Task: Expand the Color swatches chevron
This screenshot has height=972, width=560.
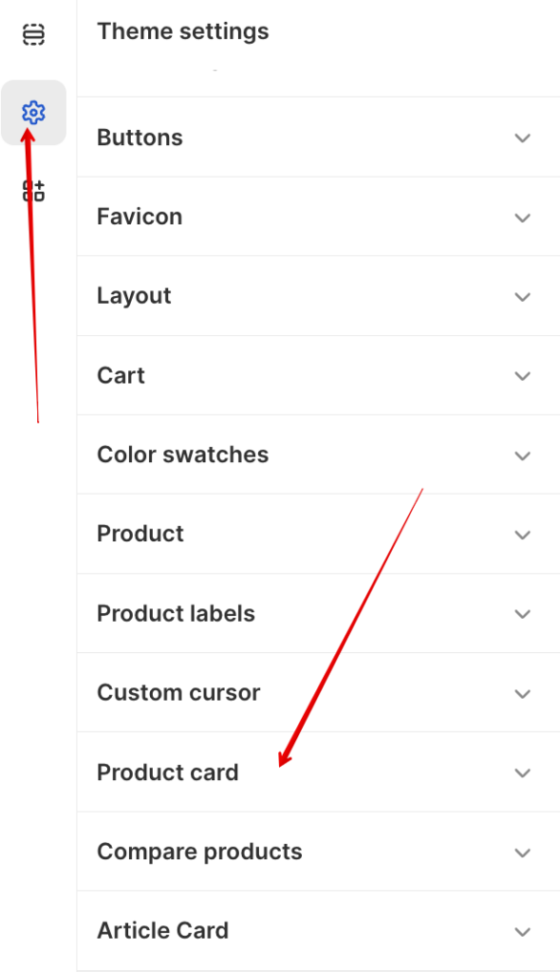Action: pos(523,456)
